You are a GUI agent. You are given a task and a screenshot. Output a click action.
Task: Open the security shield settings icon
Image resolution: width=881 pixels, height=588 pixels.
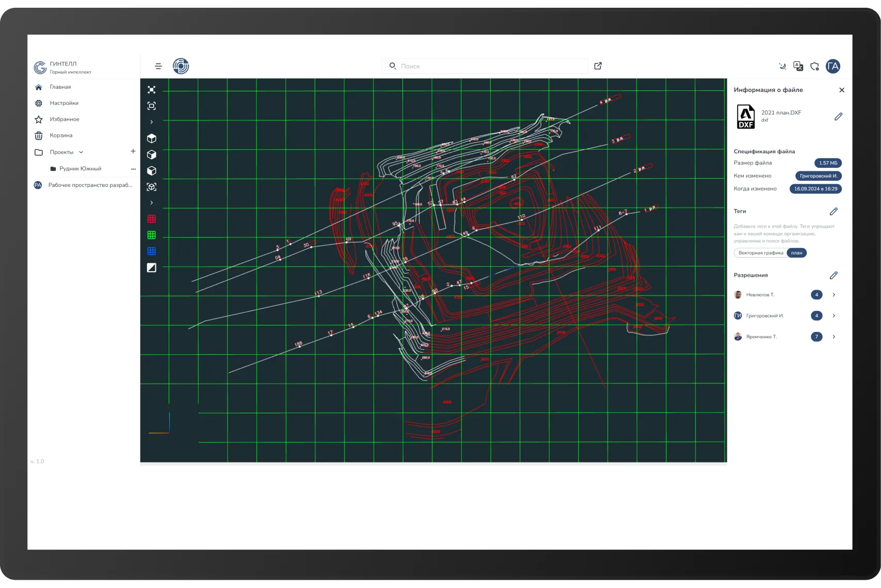click(814, 66)
